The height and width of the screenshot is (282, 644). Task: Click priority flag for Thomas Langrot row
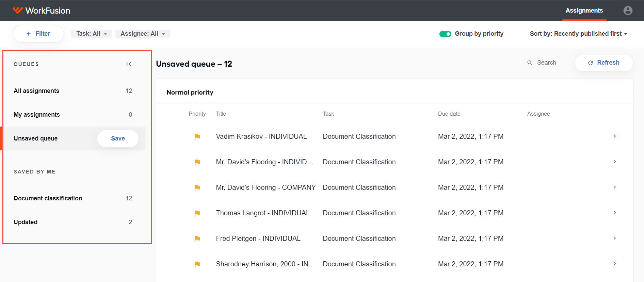(197, 213)
